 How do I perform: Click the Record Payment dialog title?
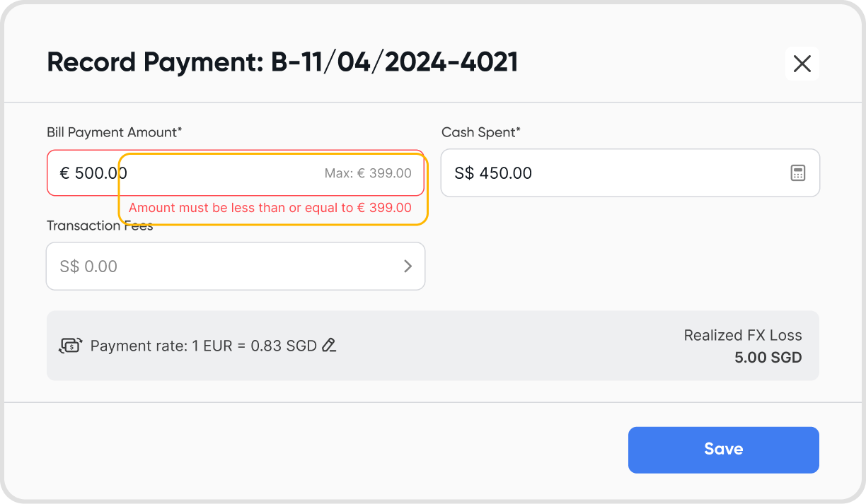tap(282, 63)
